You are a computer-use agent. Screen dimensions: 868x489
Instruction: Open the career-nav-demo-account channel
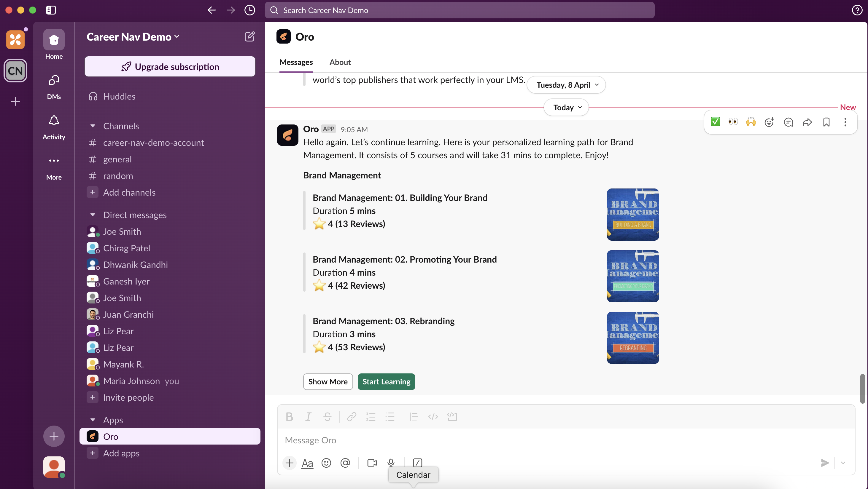pos(170,142)
